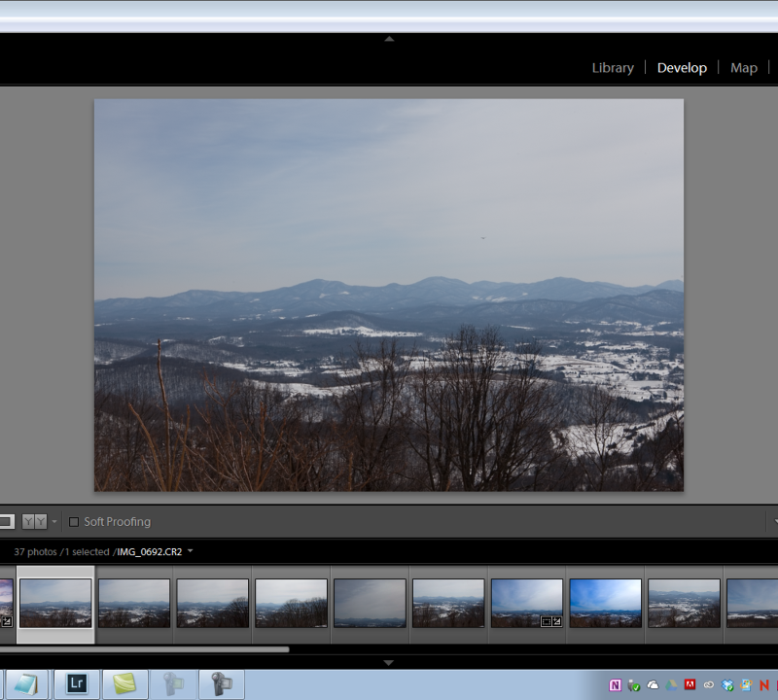The image size is (778, 700).
Task: Open the IMG_0692.CR2 filmstrip source dropdown
Action: [x=191, y=551]
